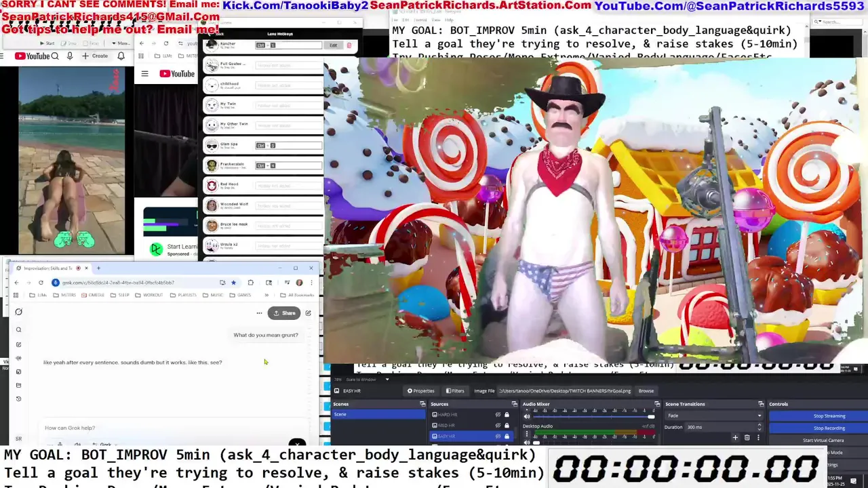Open source Filters button in OBS

pyautogui.click(x=455, y=391)
